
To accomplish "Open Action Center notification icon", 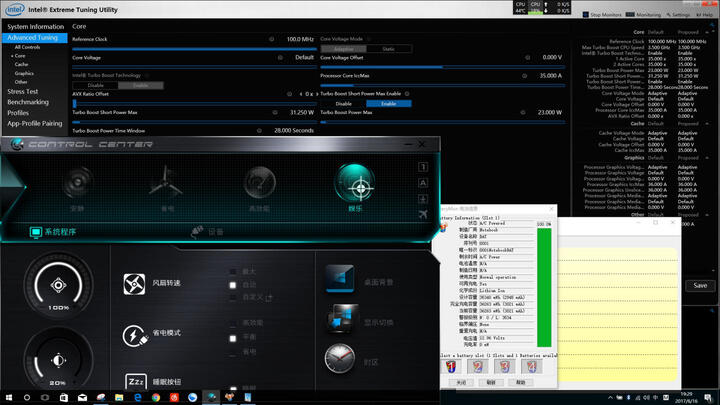I will pyautogui.click(x=708, y=397).
